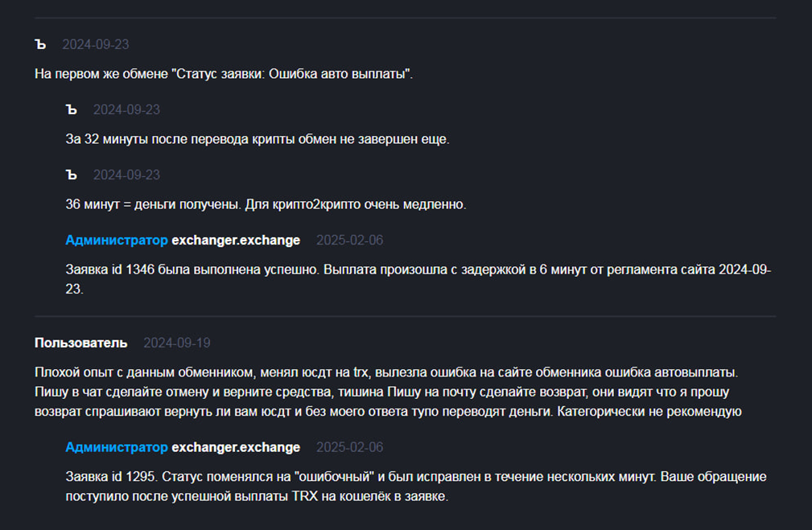The image size is (812, 530).
Task: Click date 2025-02-06 on the first admin reply
Action: coord(349,240)
